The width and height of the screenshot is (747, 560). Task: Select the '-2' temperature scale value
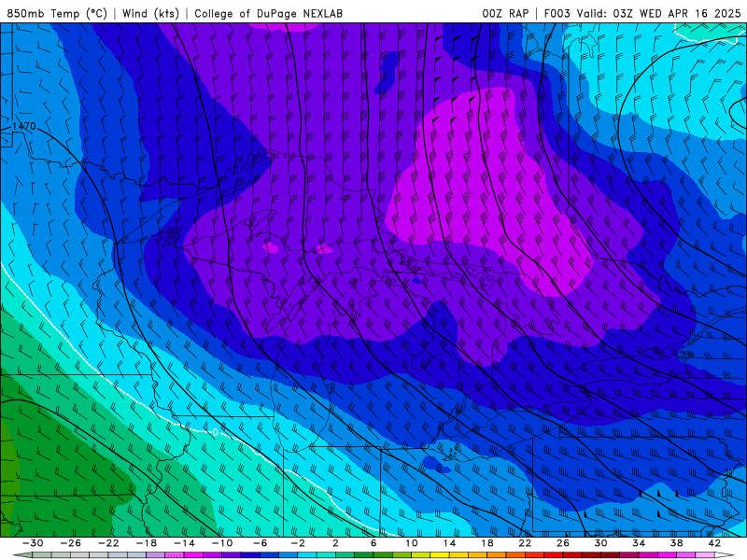pyautogui.click(x=298, y=543)
